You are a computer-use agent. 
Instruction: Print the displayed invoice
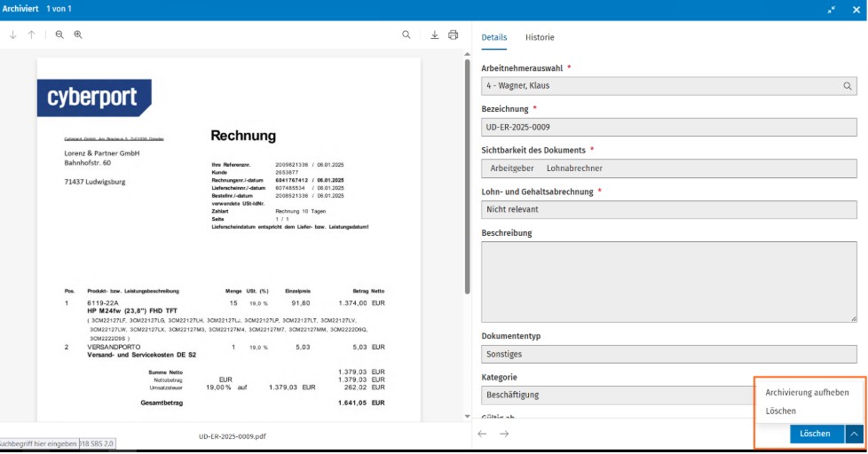pos(454,35)
